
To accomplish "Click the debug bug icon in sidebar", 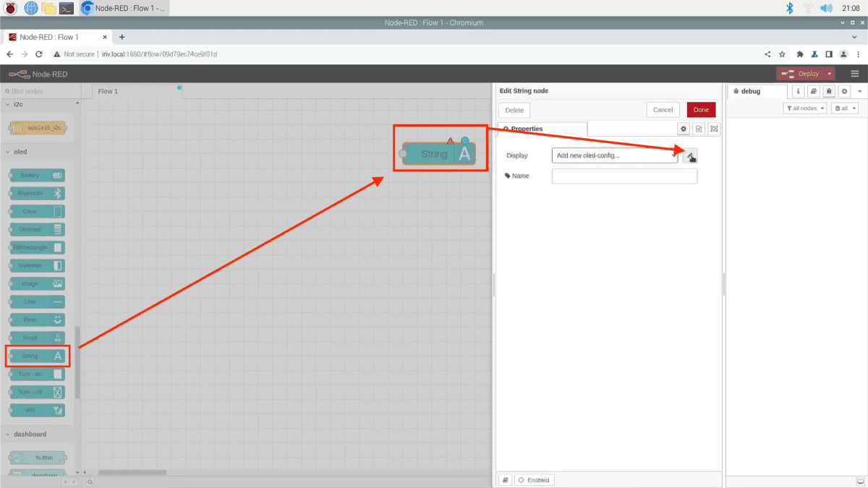I will [x=829, y=91].
